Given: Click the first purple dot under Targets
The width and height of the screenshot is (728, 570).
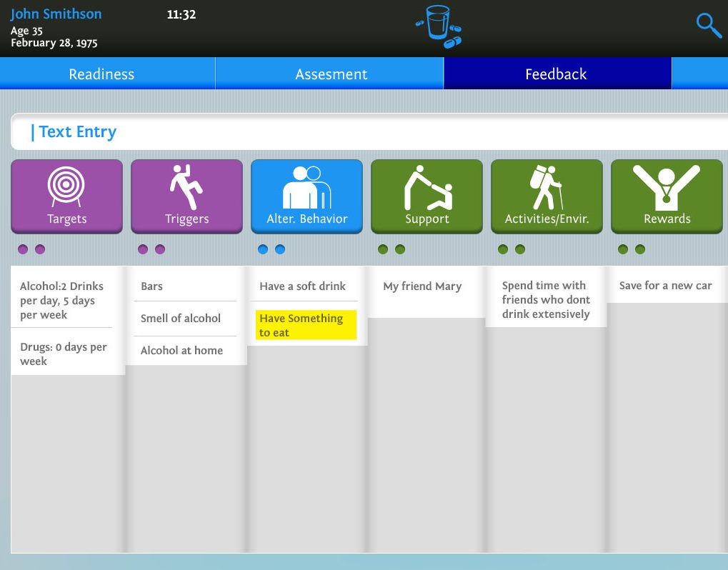Looking at the screenshot, I should tap(23, 249).
